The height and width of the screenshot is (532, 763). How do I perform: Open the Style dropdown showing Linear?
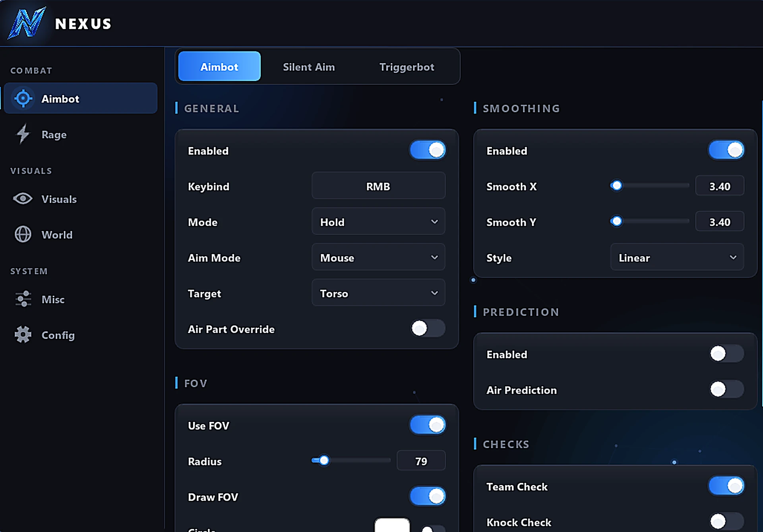pyautogui.click(x=677, y=257)
